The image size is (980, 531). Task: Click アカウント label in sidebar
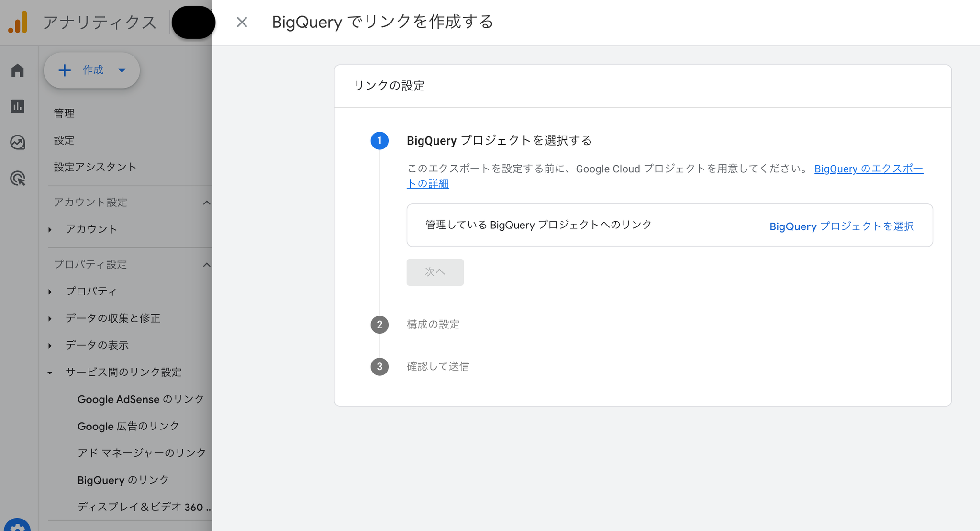[91, 229]
